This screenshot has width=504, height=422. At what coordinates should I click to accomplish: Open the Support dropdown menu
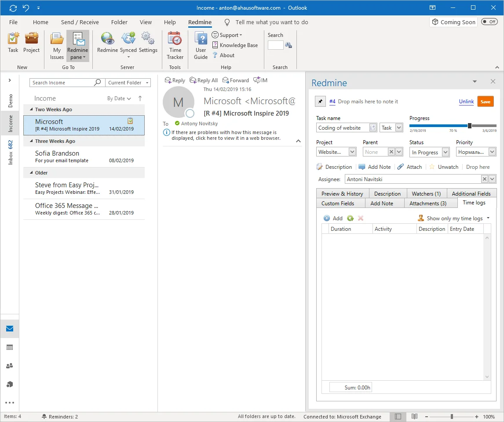227,35
